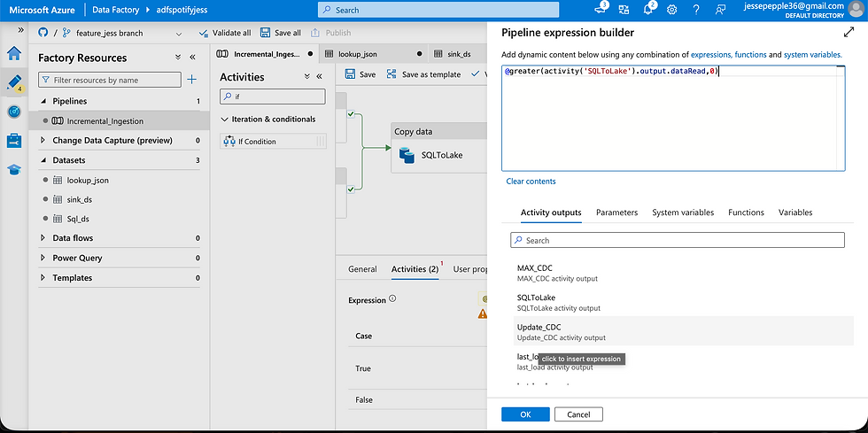
Task: Click the OK button
Action: pos(525,414)
